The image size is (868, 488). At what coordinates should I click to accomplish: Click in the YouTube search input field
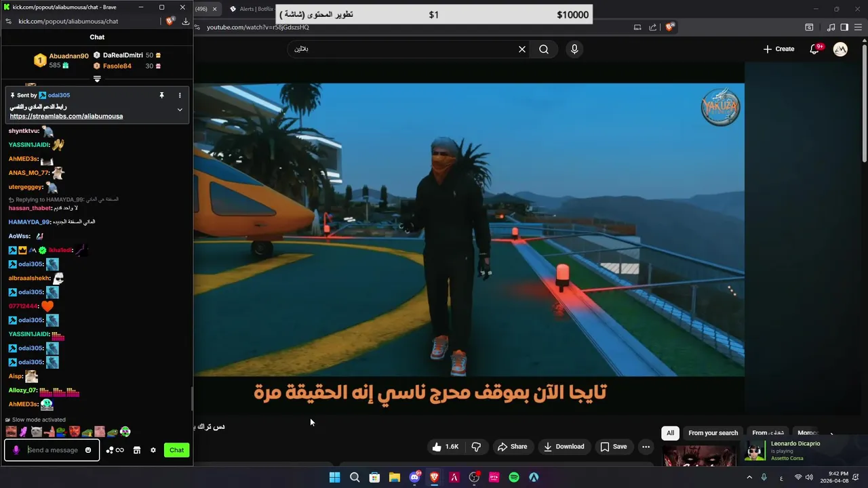pos(403,49)
